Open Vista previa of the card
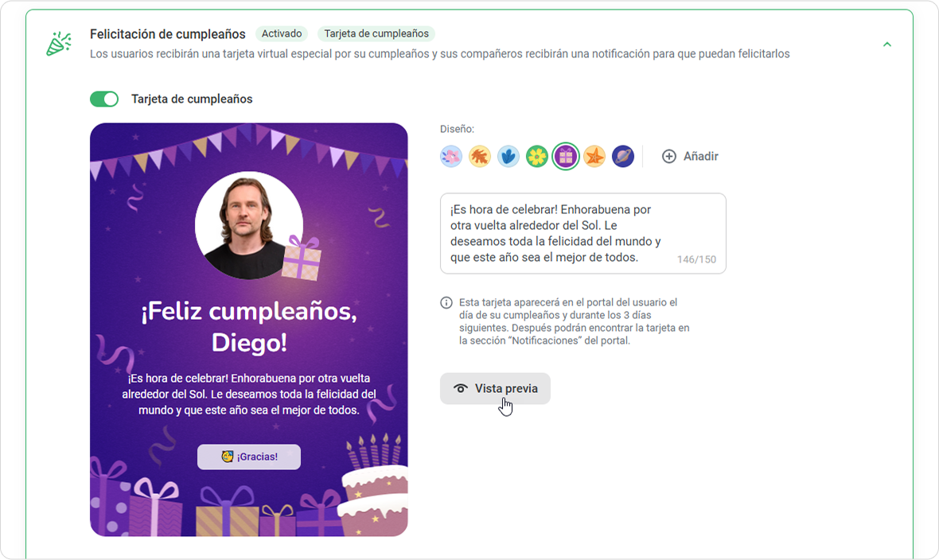 click(495, 389)
